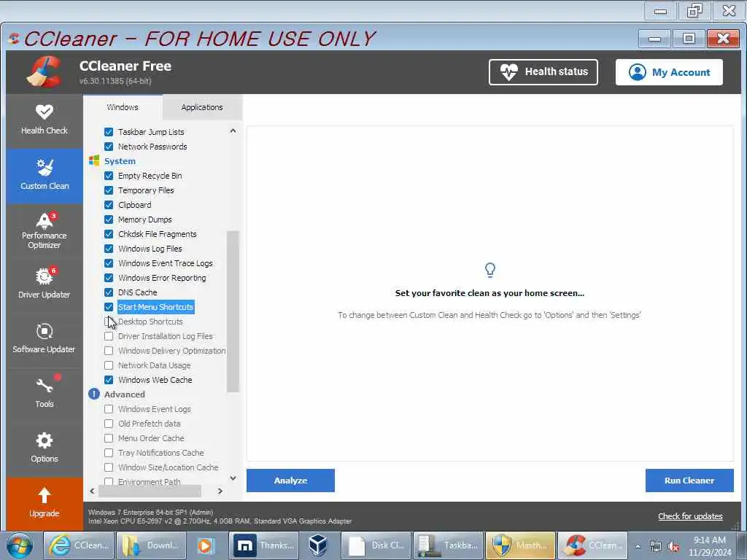Click the CCleaner broom logo
The height and width of the screenshot is (560, 747).
pos(44,71)
